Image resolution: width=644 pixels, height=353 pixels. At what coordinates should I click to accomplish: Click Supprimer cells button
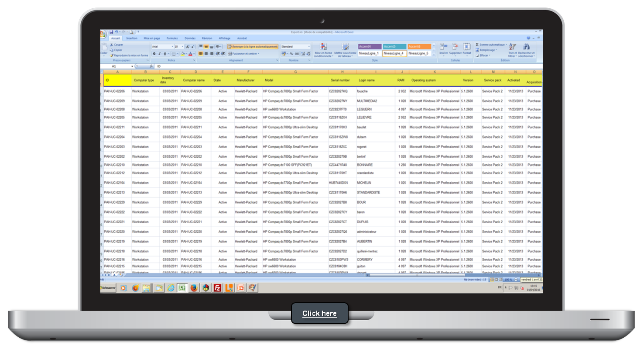(455, 50)
